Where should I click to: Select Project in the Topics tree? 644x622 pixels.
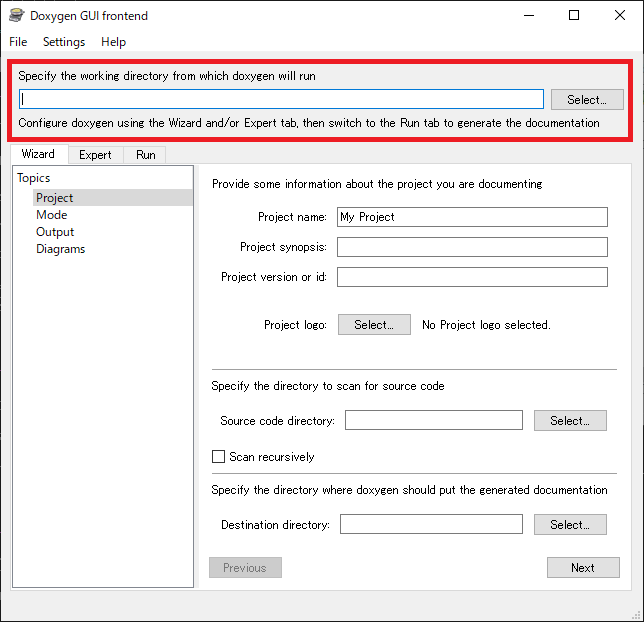coord(55,198)
